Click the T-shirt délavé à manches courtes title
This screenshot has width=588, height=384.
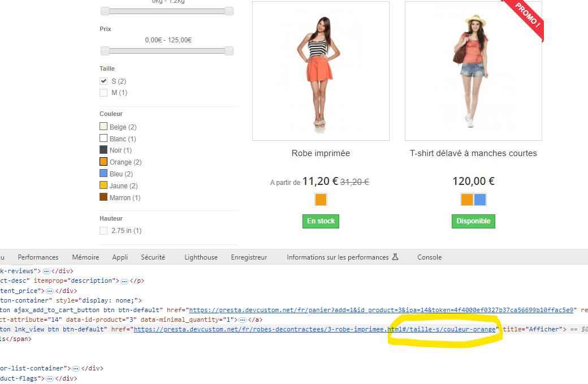(x=473, y=153)
